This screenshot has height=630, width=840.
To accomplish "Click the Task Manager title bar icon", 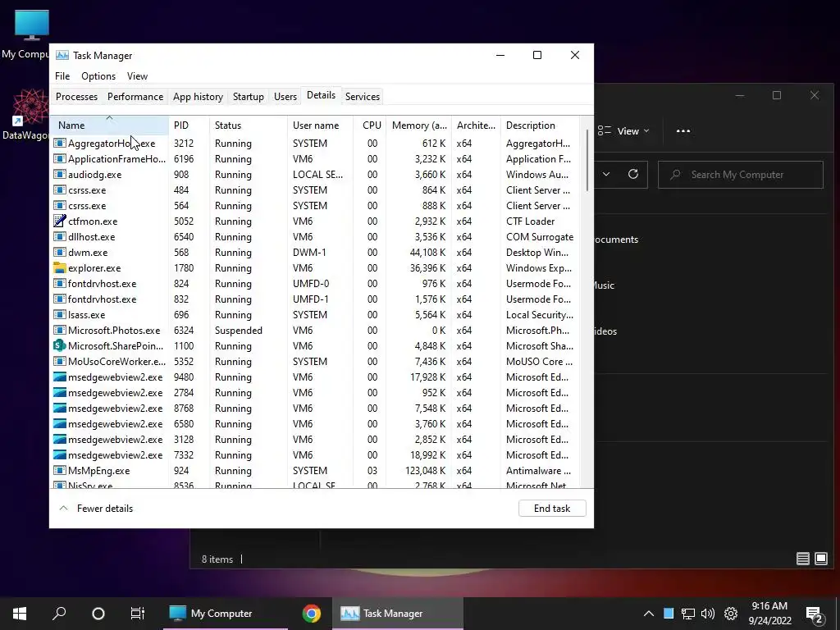I will tap(62, 55).
